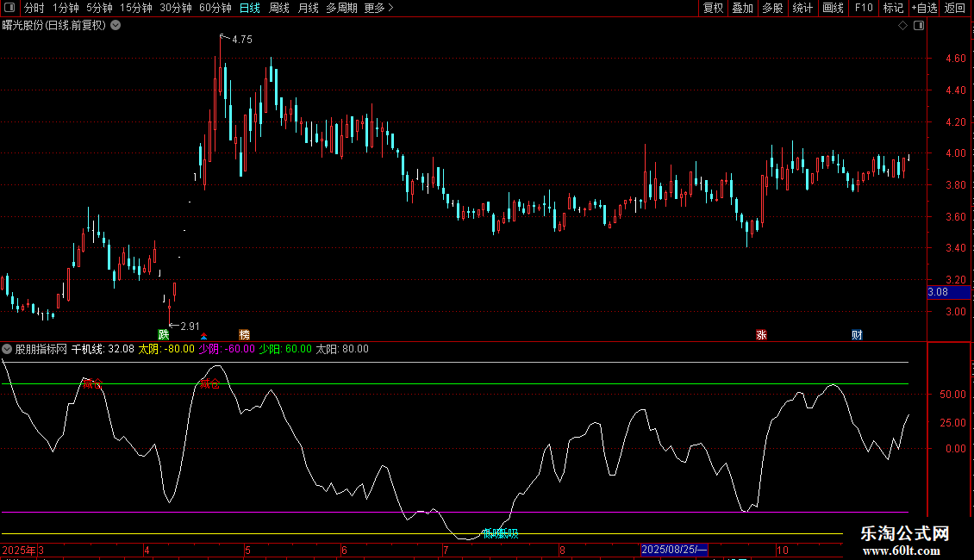This screenshot has height=560, width=974.
Task: Click the 榜 event marker icon
Action: (x=245, y=334)
